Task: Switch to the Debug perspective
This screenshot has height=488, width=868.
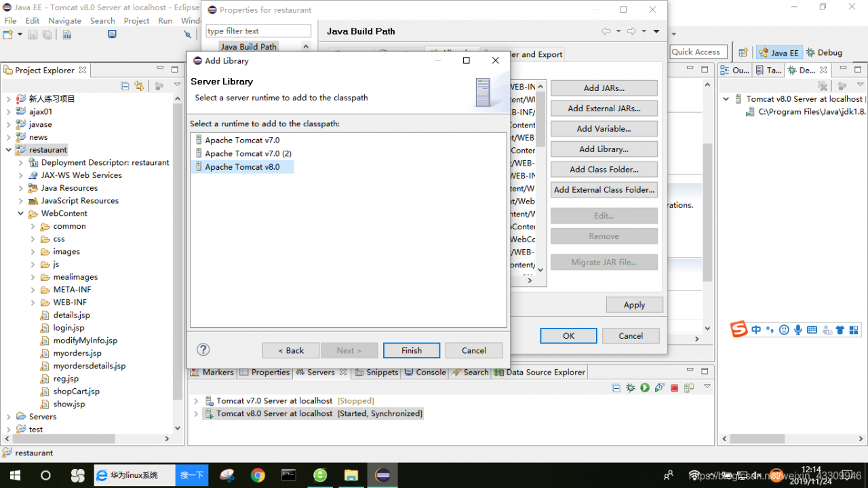Action: [824, 52]
